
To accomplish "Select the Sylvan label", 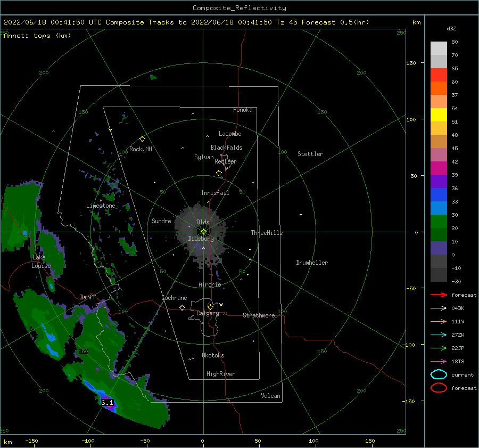I will [204, 157].
